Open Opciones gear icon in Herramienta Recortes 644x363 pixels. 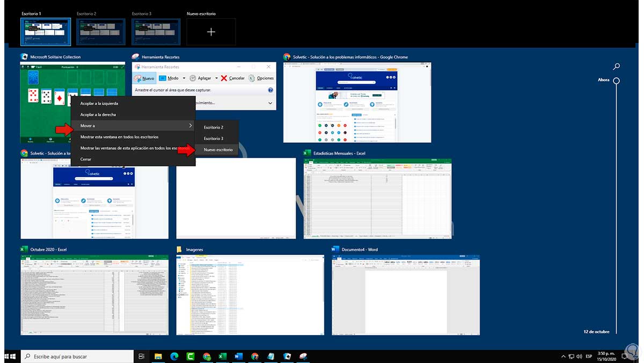point(251,78)
